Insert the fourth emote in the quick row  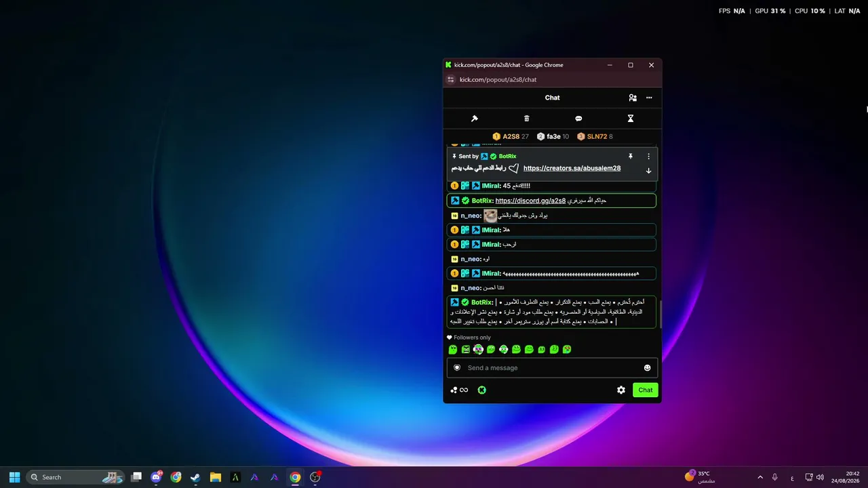491,350
